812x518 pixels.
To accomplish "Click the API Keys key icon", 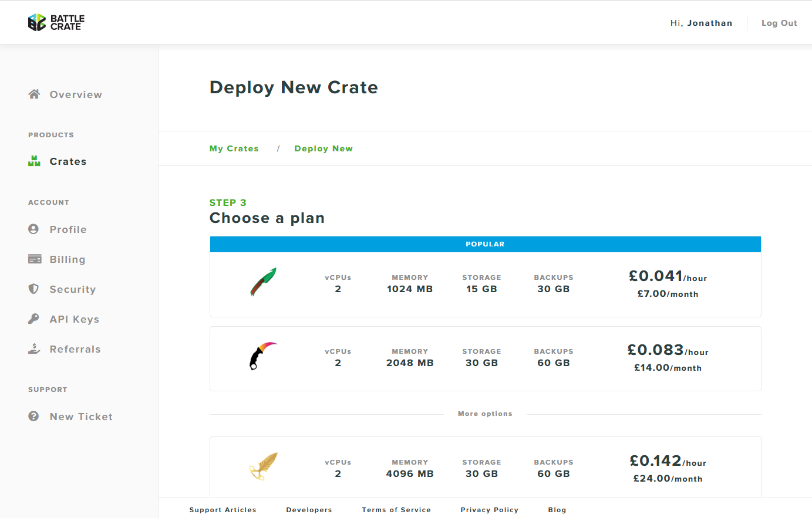I will tap(33, 319).
